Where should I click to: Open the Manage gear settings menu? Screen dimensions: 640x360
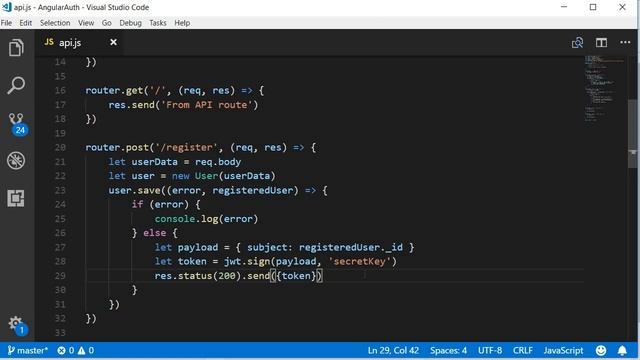coord(17,325)
